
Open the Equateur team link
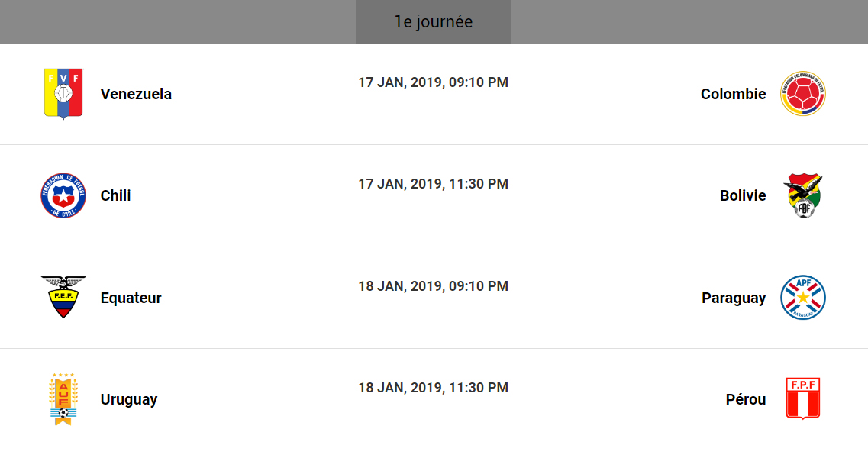coord(131,298)
